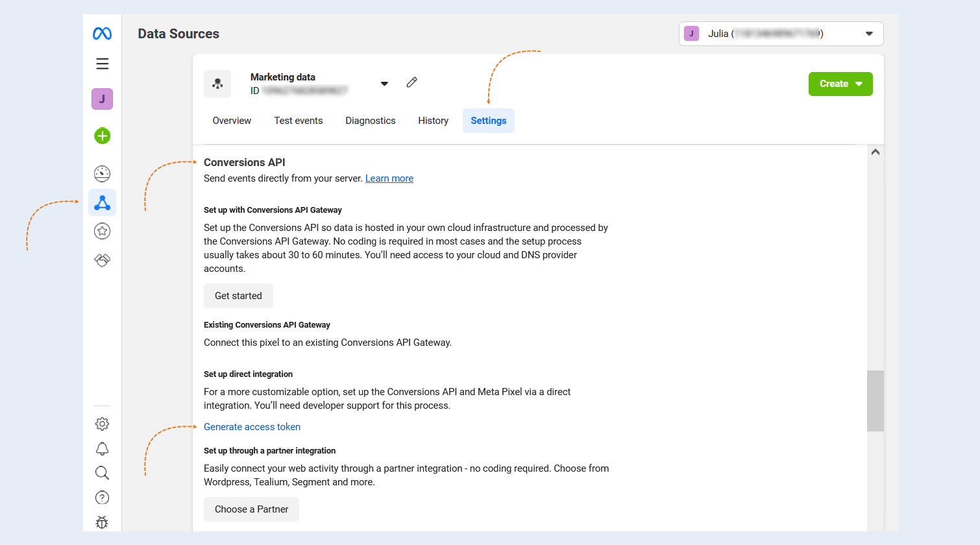The width and height of the screenshot is (980, 545).
Task: Open the green Create dropdown button
Action: tap(840, 84)
